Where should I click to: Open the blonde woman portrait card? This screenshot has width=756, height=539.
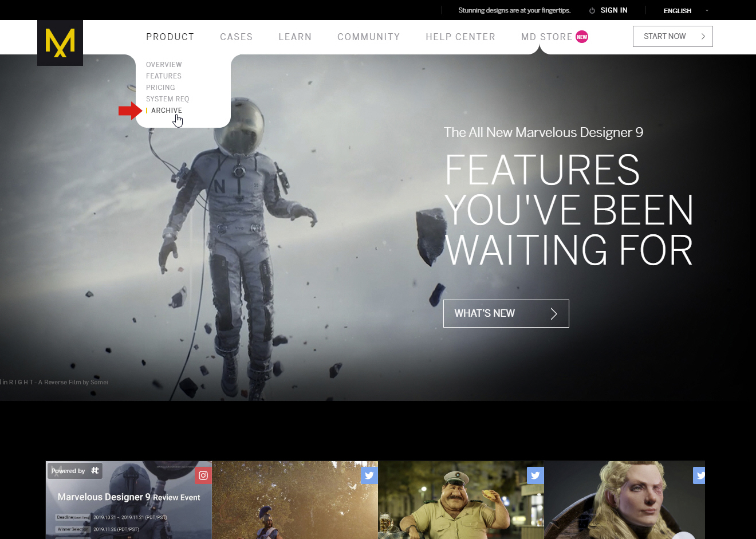click(624, 500)
